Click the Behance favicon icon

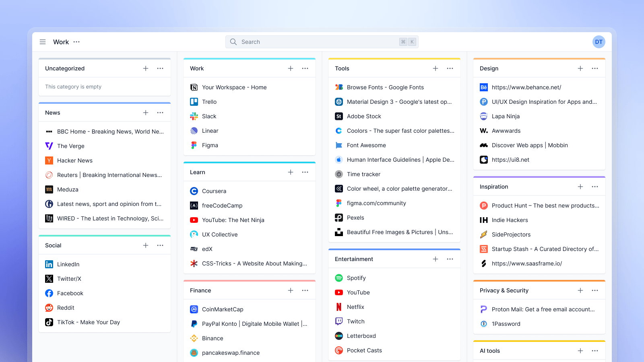tap(484, 87)
